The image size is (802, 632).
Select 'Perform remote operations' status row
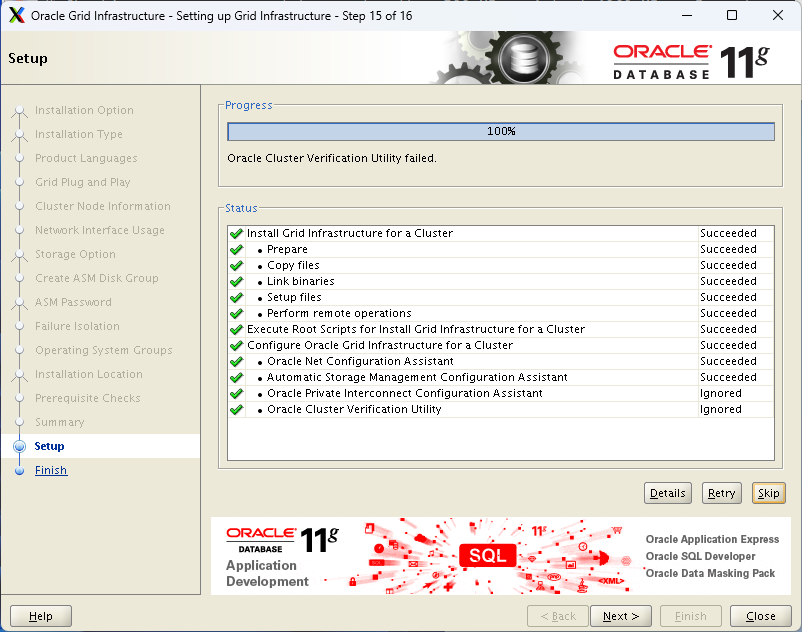point(501,313)
